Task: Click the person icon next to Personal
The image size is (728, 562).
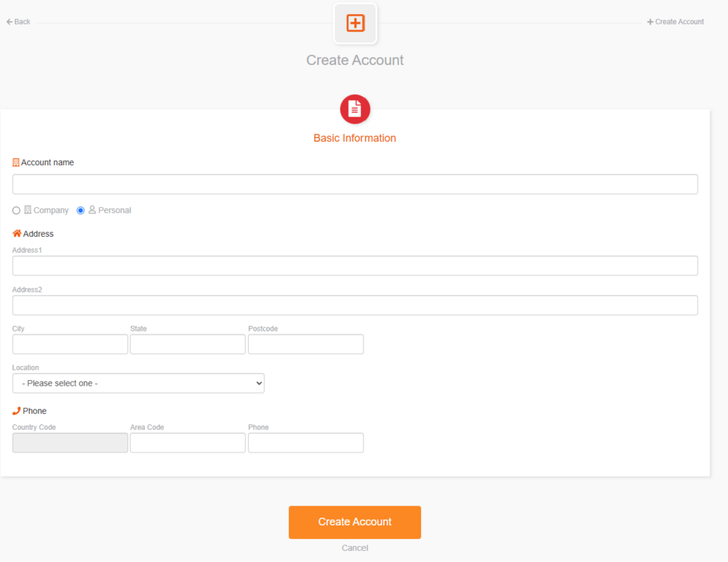Action: click(92, 210)
